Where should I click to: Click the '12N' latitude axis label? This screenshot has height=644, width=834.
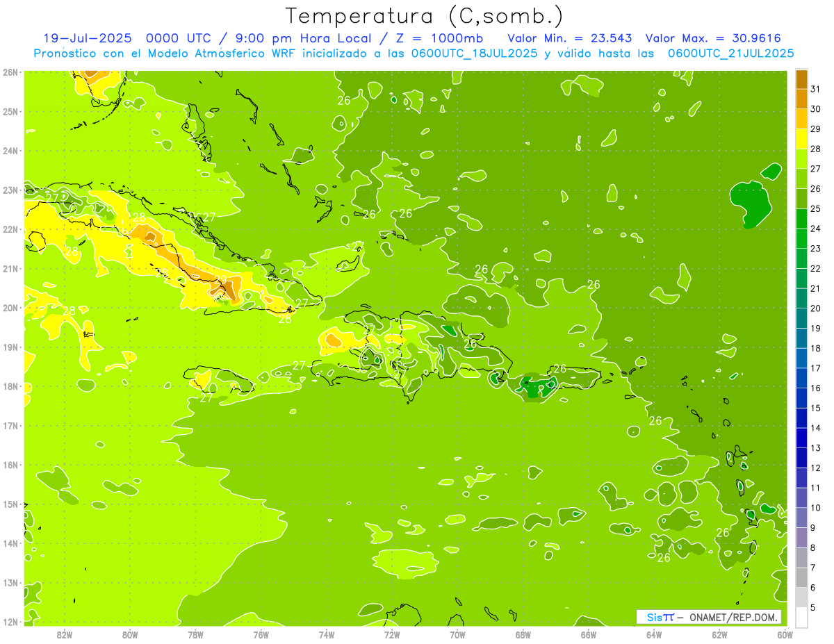click(10, 622)
